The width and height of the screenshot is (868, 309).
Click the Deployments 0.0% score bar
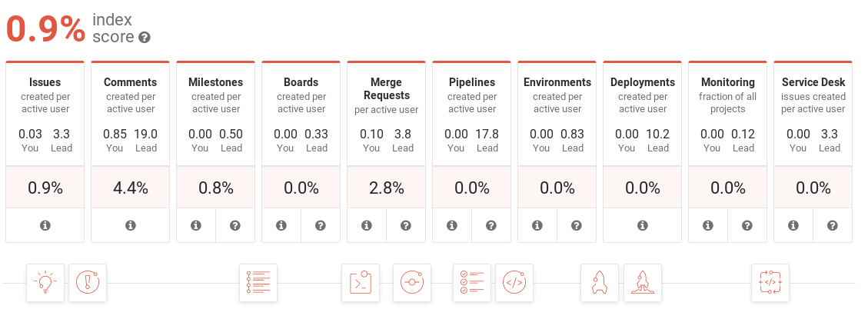[642, 188]
